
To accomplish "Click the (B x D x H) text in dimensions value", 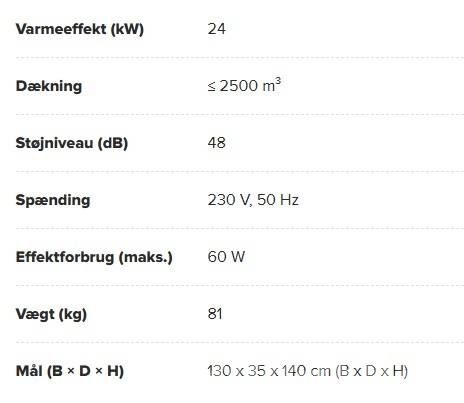I will coord(371,371).
